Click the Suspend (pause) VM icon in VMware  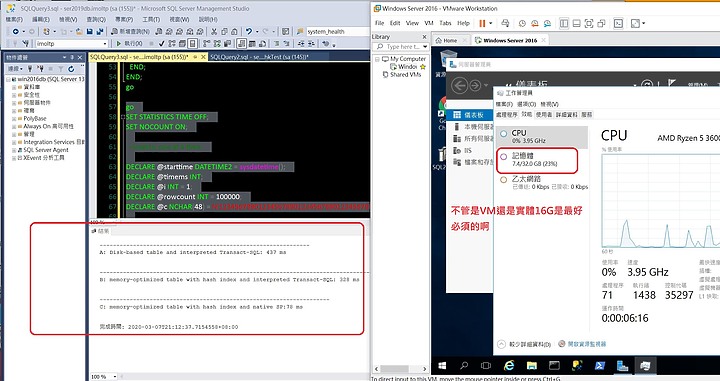click(482, 23)
